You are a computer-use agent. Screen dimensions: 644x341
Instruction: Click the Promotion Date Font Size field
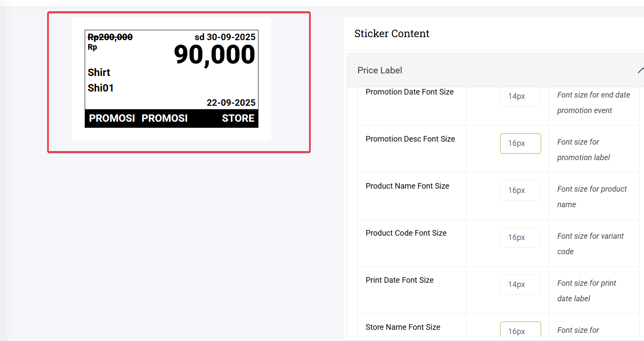[520, 96]
